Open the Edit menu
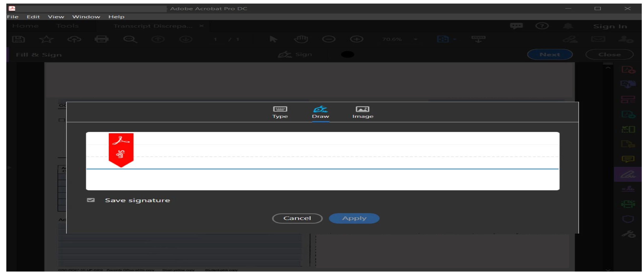The width and height of the screenshot is (644, 278). [33, 17]
